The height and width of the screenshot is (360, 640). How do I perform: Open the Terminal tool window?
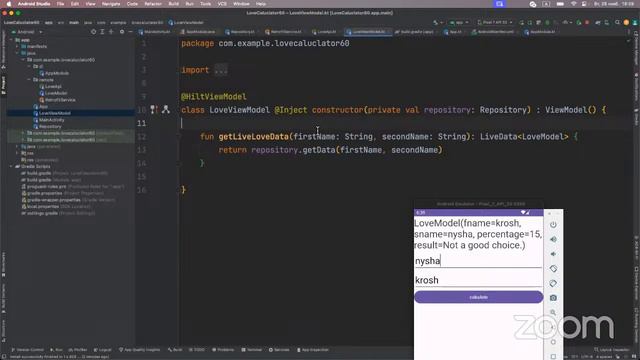click(x=252, y=350)
